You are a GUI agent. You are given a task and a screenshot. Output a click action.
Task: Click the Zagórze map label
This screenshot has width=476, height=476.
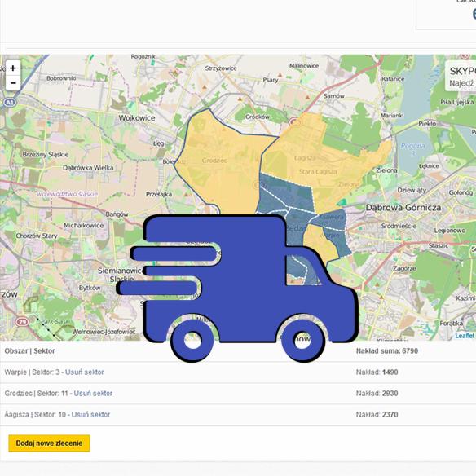pyautogui.click(x=404, y=268)
